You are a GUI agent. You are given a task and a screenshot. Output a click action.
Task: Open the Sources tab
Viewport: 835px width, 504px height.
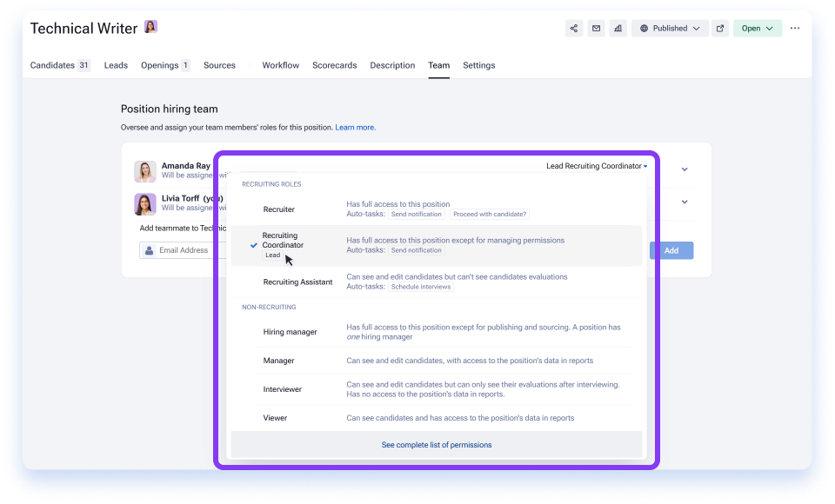pyautogui.click(x=219, y=65)
